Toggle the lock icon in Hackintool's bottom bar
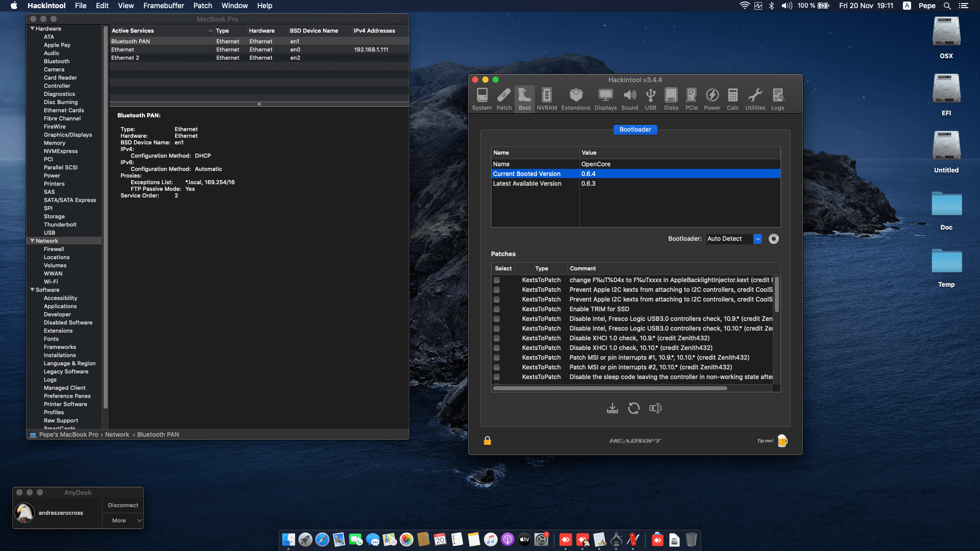Screen dimensions: 980x551 tap(487, 440)
